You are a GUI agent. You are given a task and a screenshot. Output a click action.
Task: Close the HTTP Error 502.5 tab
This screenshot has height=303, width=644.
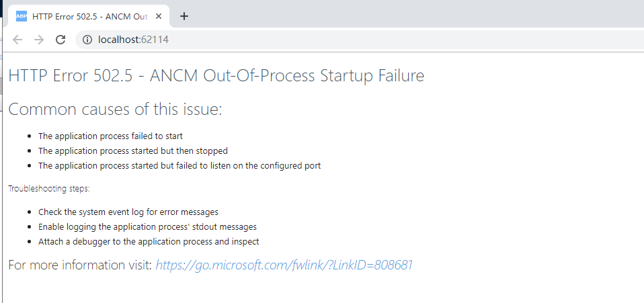pyautogui.click(x=157, y=16)
